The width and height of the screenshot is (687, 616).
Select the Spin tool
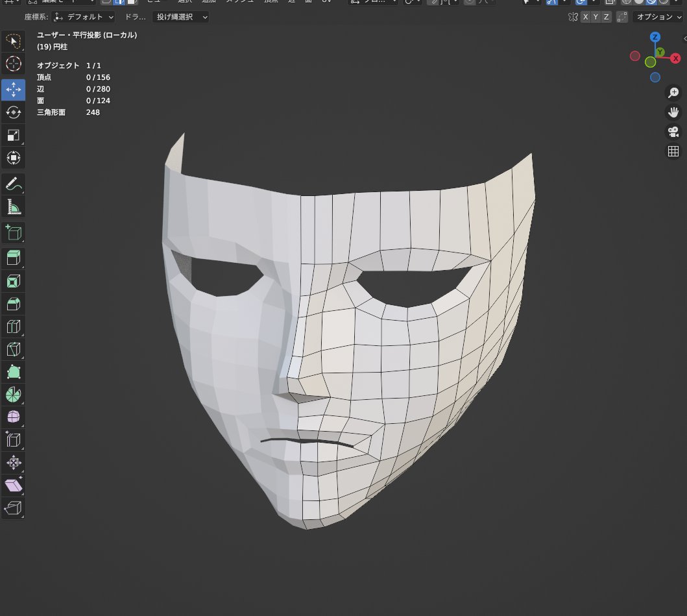pyautogui.click(x=13, y=395)
